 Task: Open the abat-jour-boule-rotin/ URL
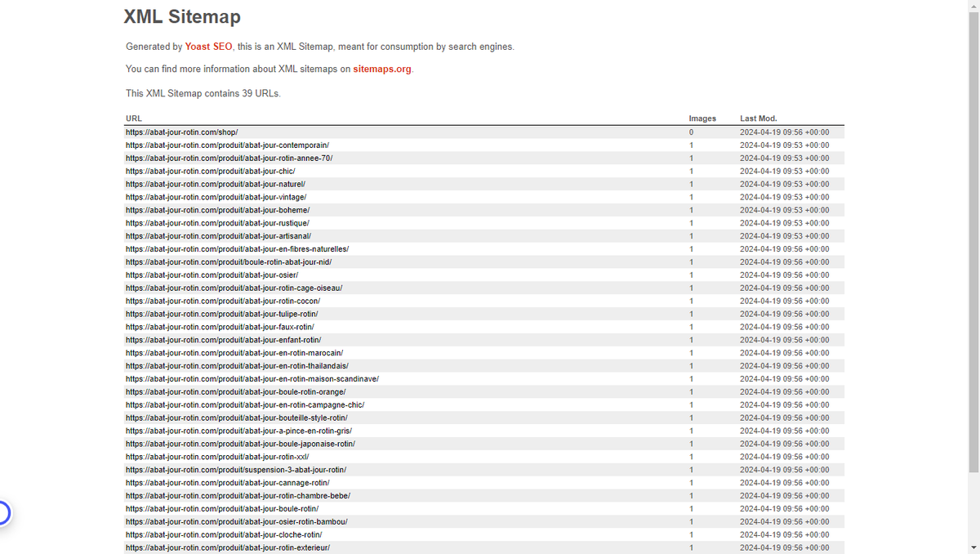(x=222, y=508)
